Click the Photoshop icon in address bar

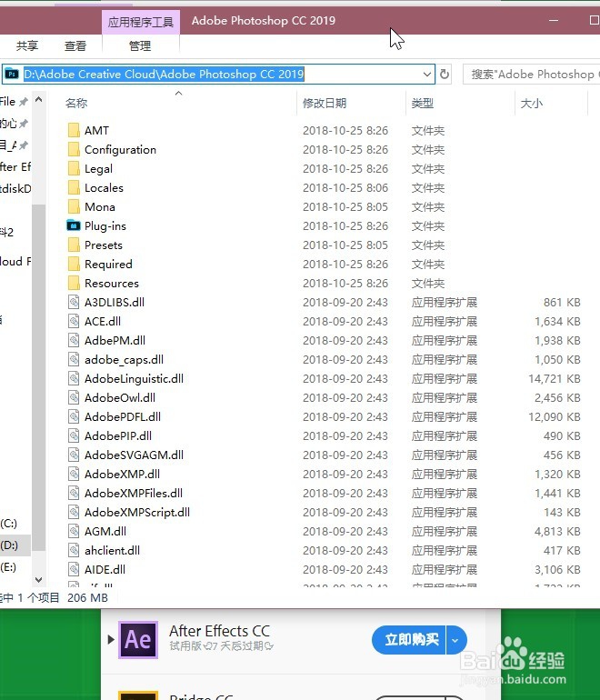[x=12, y=75]
